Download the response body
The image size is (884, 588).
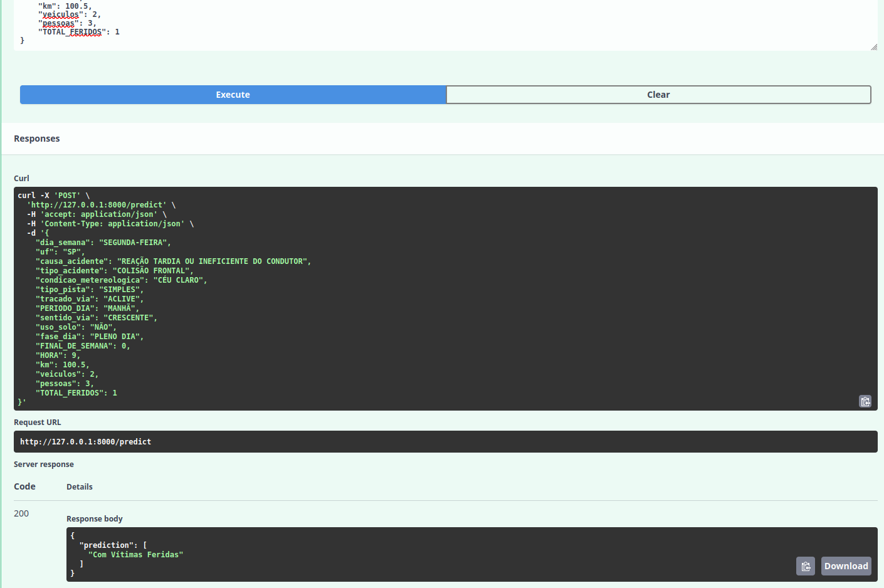[846, 566]
